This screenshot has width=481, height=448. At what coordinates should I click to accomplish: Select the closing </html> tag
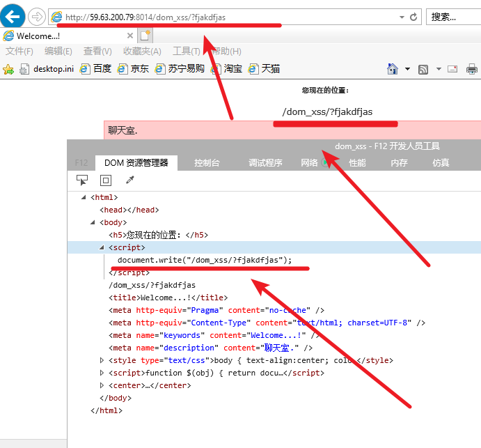tap(107, 410)
